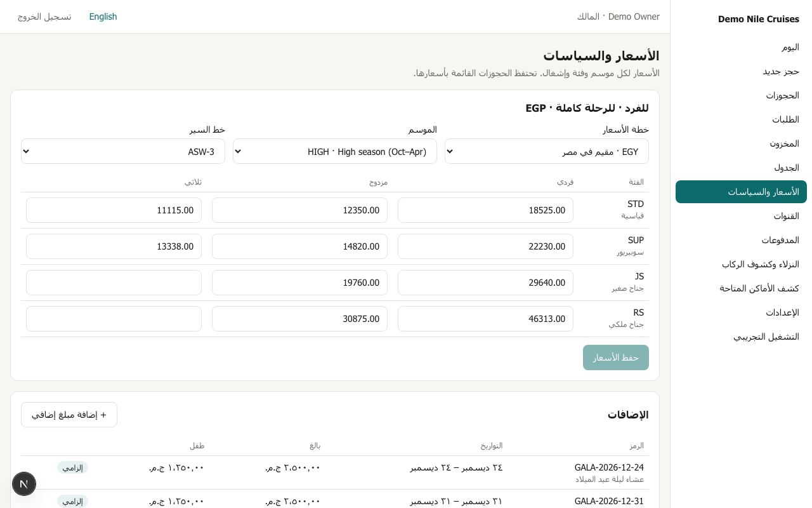Click GALA-2026-12-31 supplement code

(609, 501)
